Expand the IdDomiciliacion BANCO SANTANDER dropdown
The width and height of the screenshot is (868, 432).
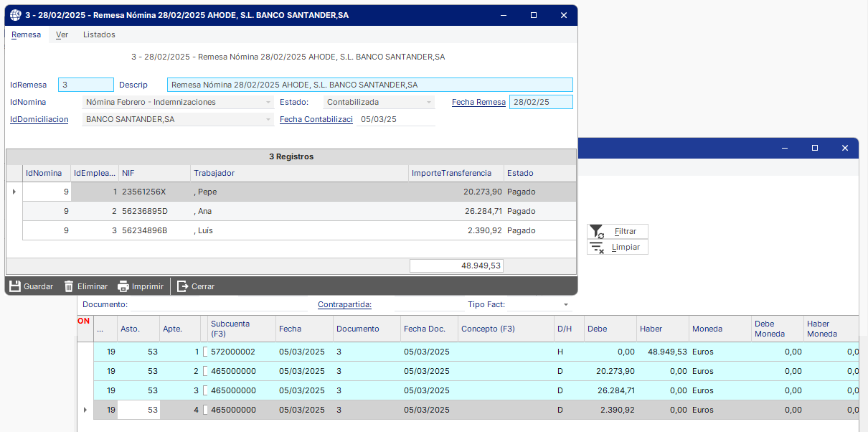(268, 120)
